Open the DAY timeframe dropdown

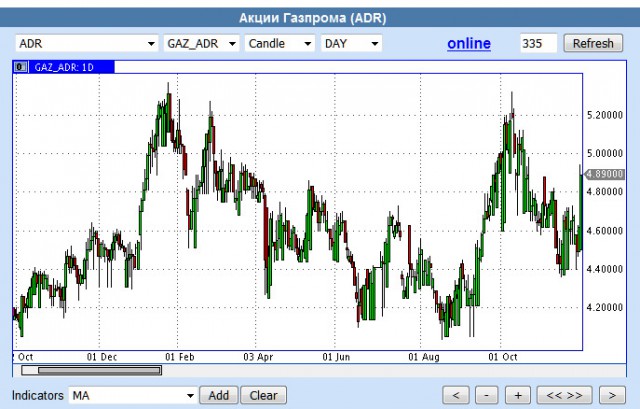click(351, 43)
